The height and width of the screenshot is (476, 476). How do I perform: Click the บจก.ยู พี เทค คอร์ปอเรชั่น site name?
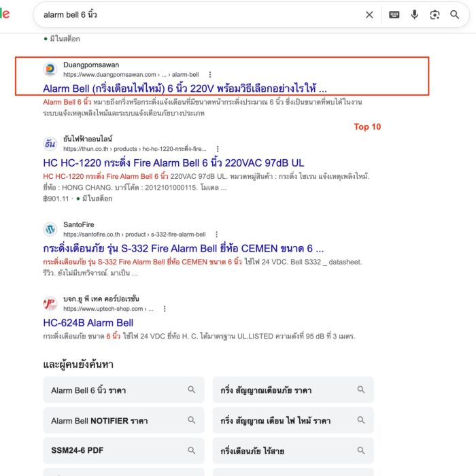tap(101, 299)
